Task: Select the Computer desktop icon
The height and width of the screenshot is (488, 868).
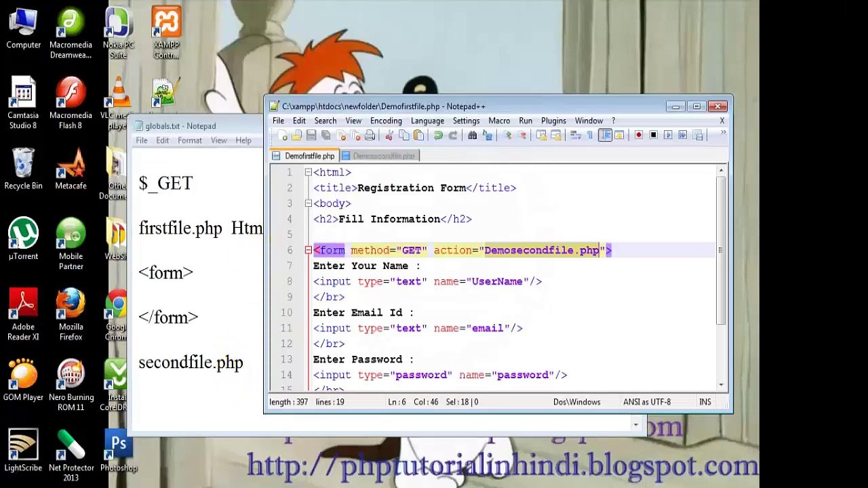Action: point(23,28)
